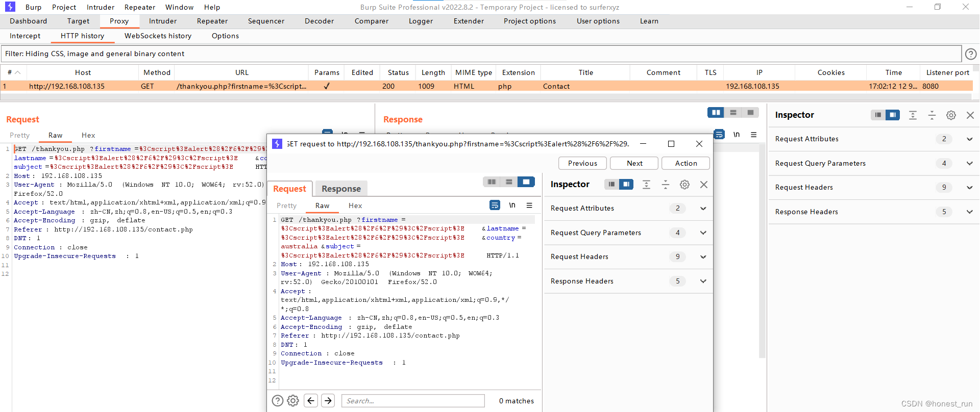Viewport: 980px width, 412px height.
Task: Select the Hex view in the popup editor
Action: (355, 205)
